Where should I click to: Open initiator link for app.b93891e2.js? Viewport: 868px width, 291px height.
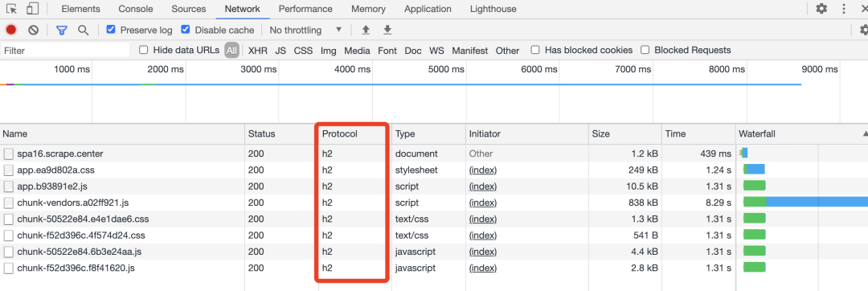[x=483, y=186]
